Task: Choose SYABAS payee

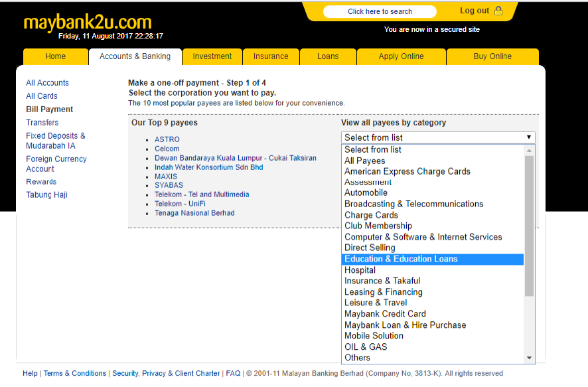Action: 169,185
